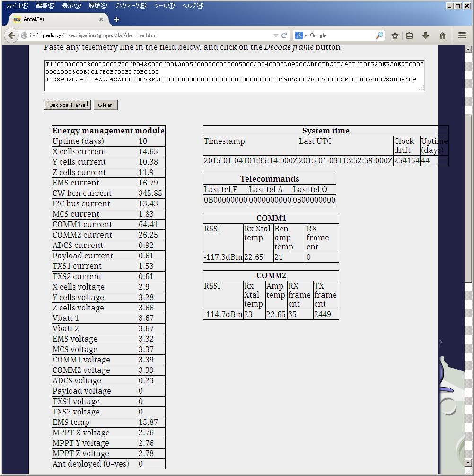The height and width of the screenshot is (476, 474).
Task: Click the Clear button
Action: tap(105, 105)
